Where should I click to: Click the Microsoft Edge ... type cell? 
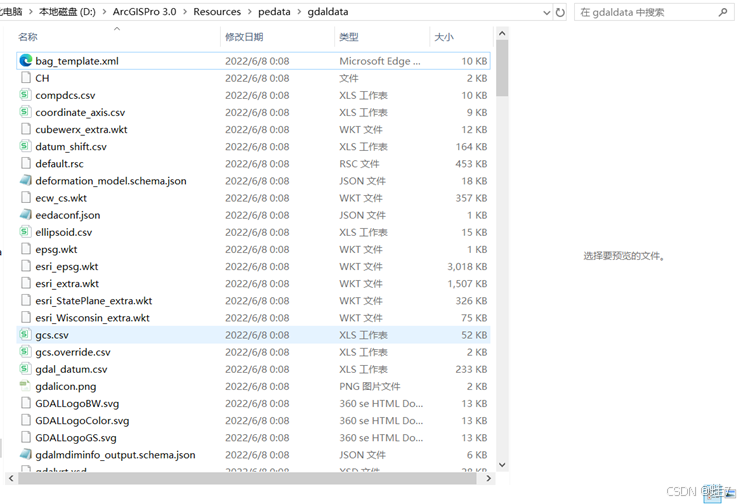tap(380, 61)
